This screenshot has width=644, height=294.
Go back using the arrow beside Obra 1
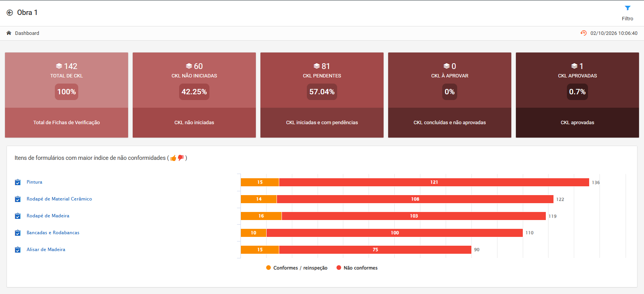click(x=10, y=13)
